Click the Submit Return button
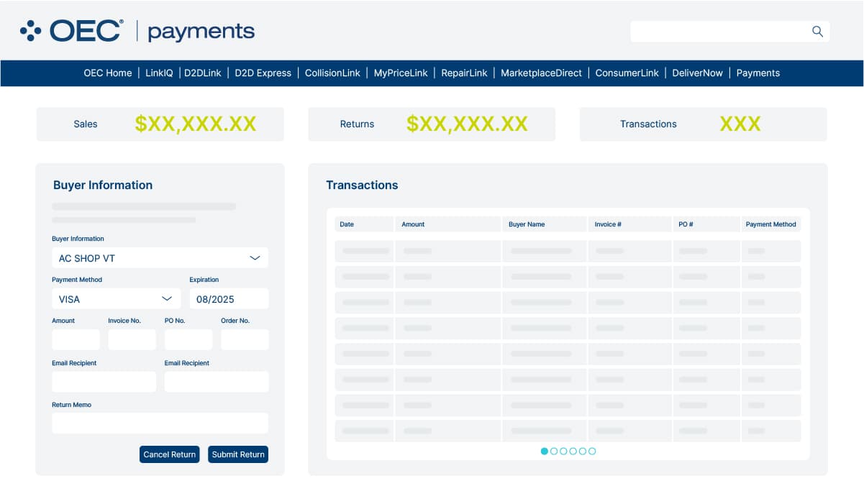864x504 pixels. pos(238,454)
